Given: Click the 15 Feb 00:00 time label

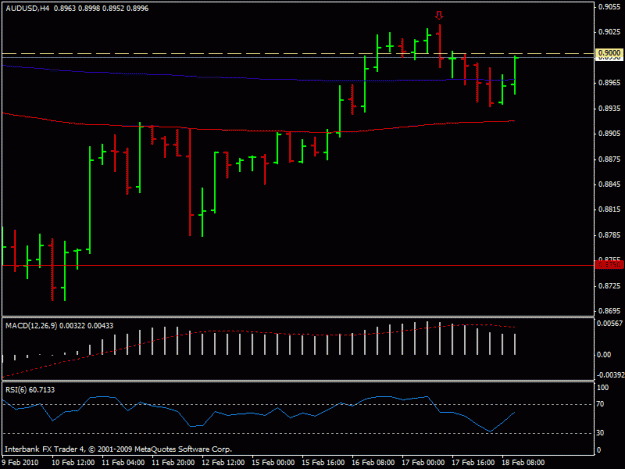Looking at the screenshot, I should point(273,463).
